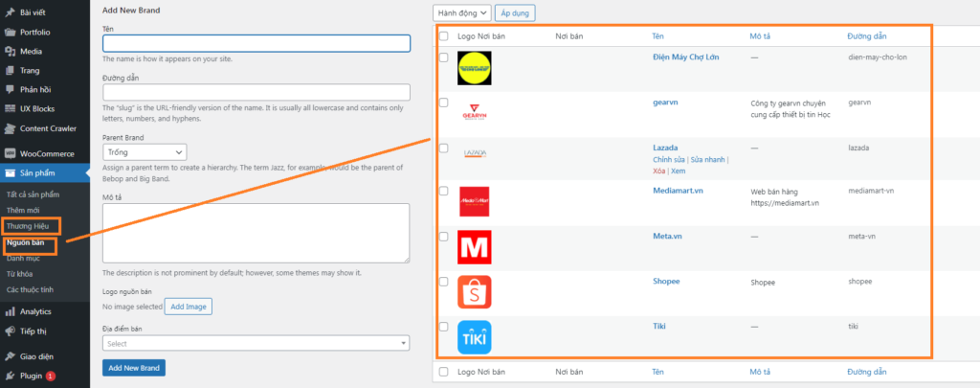980x388 pixels.
Task: Tick the checkbox for gearvn row
Action: click(444, 102)
